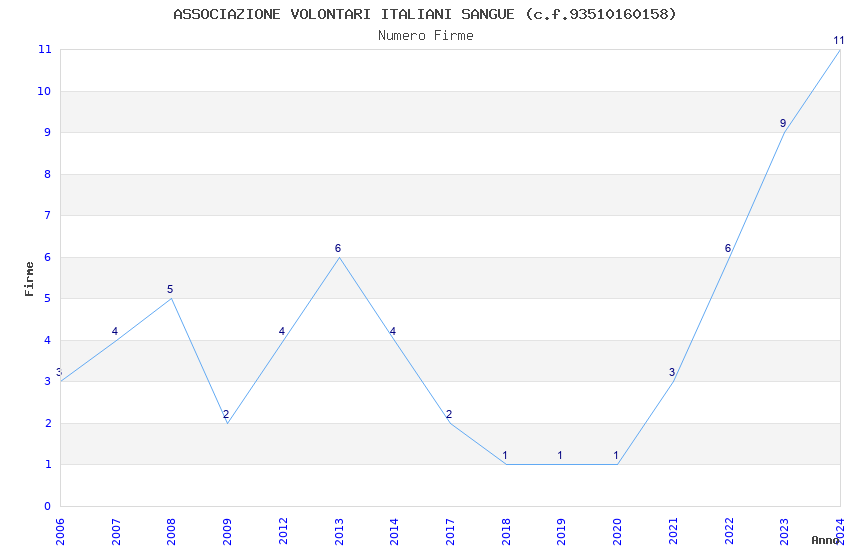Select the 2008 year label on x-axis
The image size is (850, 550).
(x=171, y=531)
